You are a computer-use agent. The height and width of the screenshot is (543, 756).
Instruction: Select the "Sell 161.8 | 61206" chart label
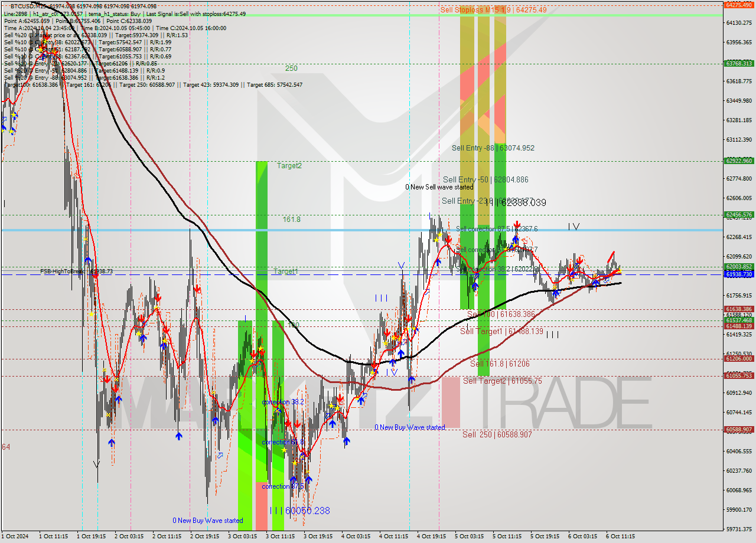[500, 364]
